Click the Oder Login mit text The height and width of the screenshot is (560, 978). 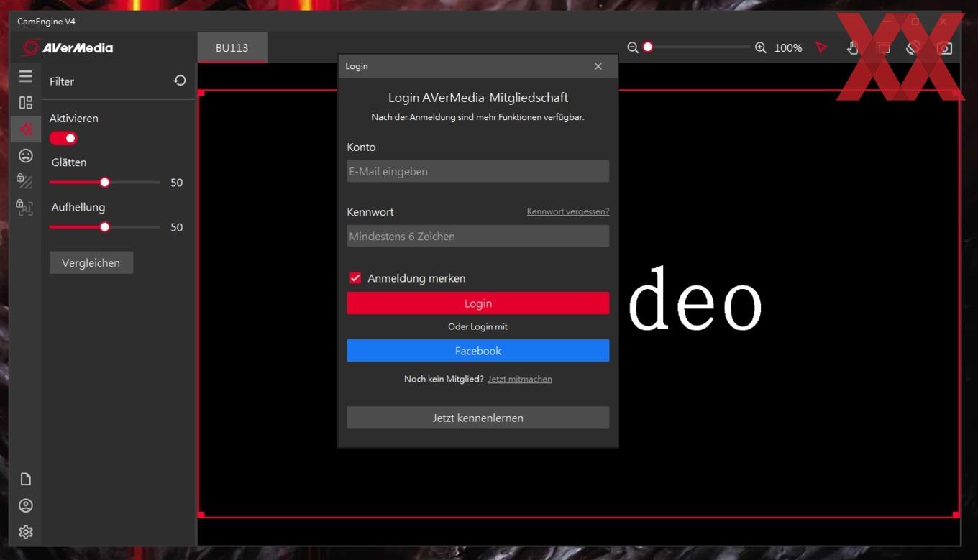click(477, 326)
